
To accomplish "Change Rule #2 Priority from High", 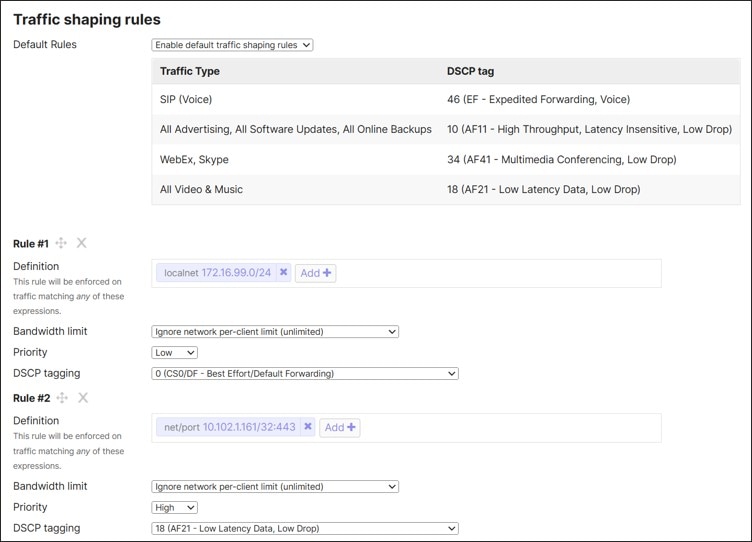I will 174,508.
